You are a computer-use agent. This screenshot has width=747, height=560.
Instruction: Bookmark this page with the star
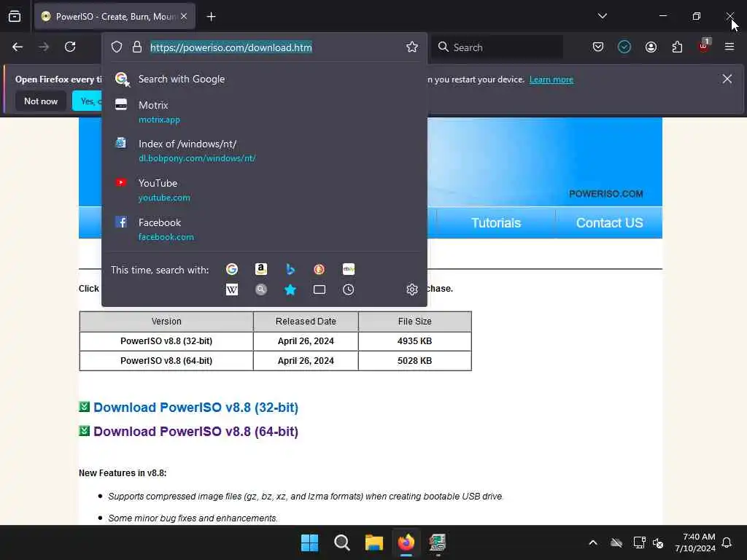click(x=412, y=47)
